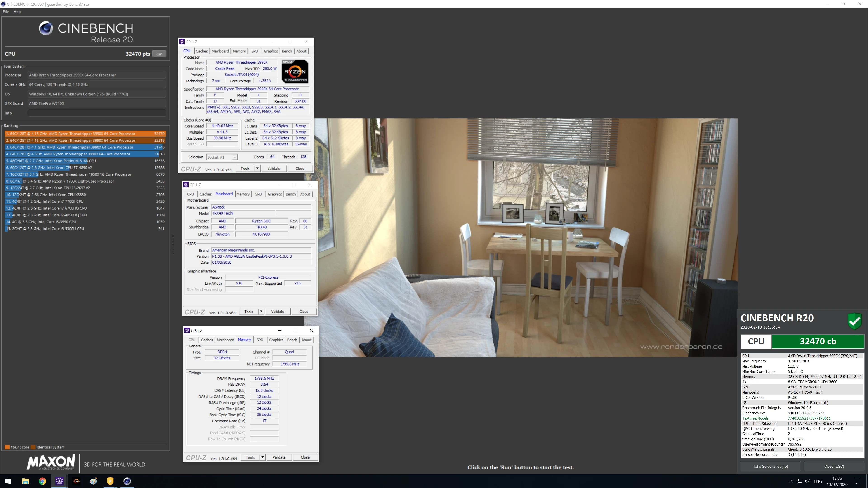Click Validate in top CPU-Z window

[274, 168]
